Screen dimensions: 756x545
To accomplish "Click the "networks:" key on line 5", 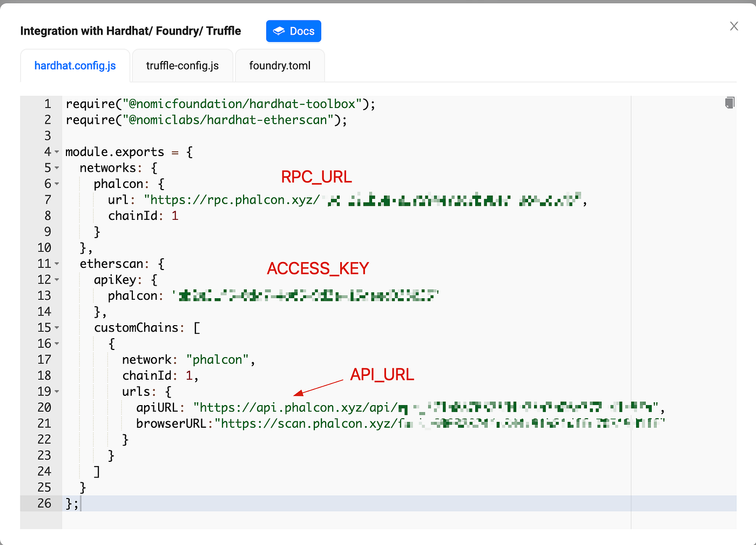I will (111, 168).
